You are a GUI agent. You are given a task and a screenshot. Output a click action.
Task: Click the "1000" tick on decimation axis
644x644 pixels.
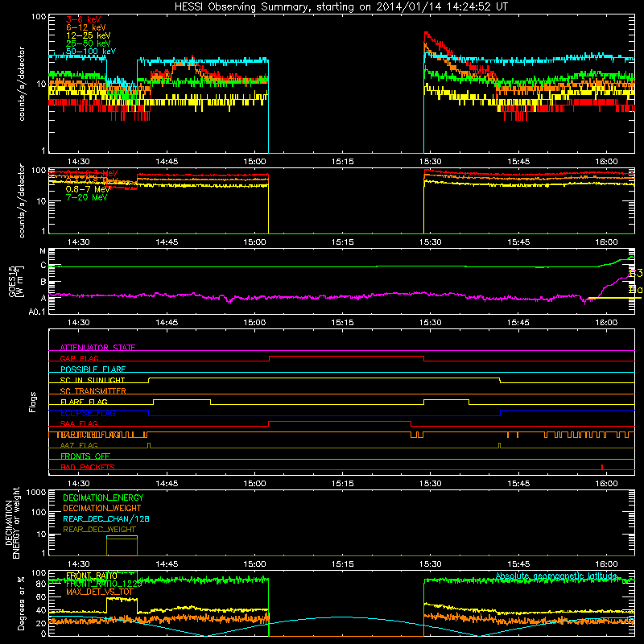pos(36,492)
